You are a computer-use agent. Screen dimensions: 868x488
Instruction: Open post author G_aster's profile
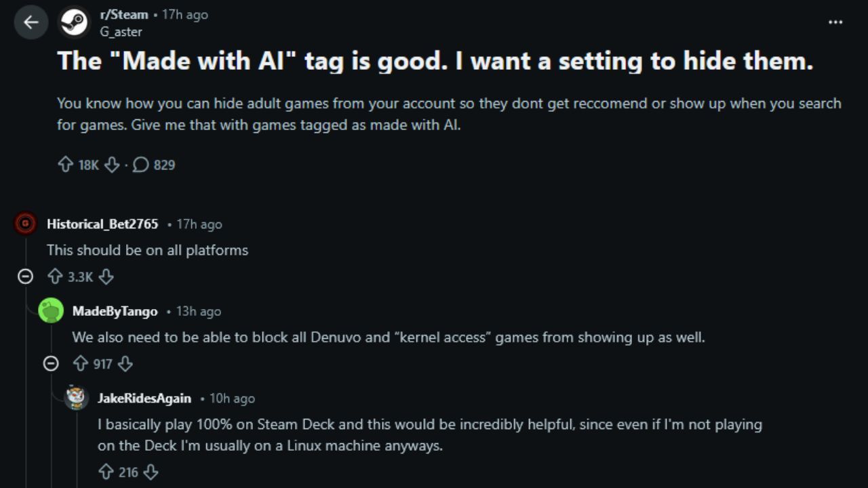121,31
